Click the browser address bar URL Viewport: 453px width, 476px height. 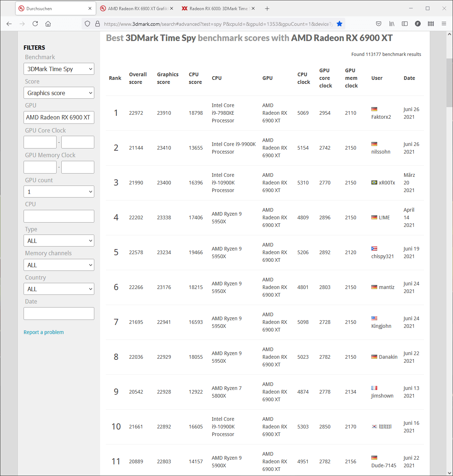pyautogui.click(x=218, y=24)
